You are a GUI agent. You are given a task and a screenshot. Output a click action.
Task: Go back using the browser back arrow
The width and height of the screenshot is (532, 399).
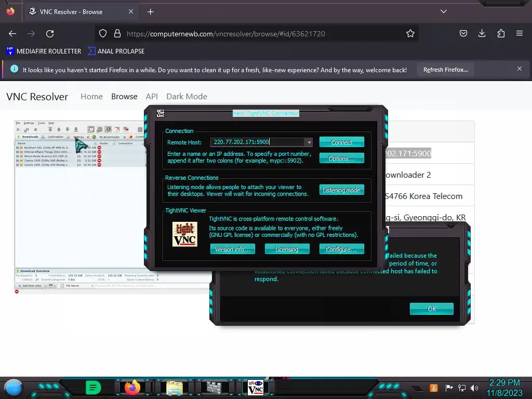click(x=12, y=34)
